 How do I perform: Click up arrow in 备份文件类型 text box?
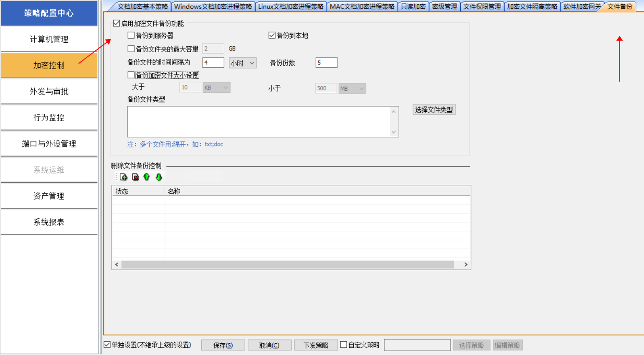[393, 112]
